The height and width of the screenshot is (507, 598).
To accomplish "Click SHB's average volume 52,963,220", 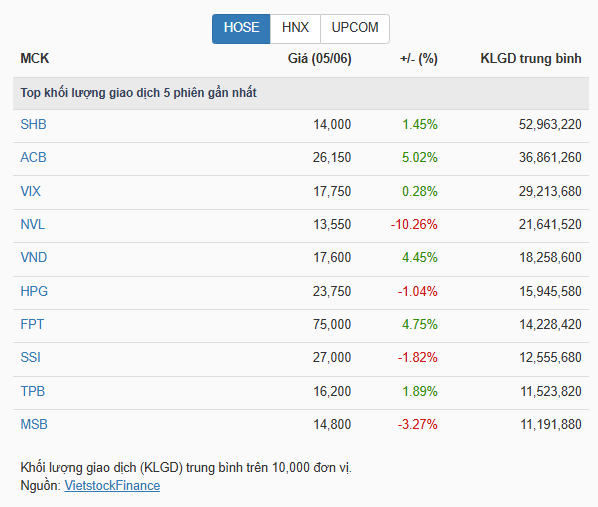I will point(550,124).
